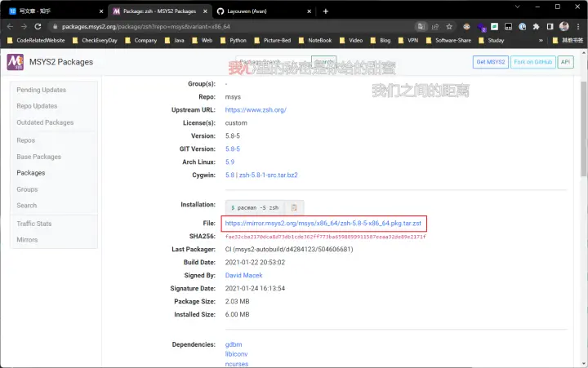Open the Arch Linux 5.9 link
Image resolution: width=588 pixels, height=368 pixels.
coord(229,162)
